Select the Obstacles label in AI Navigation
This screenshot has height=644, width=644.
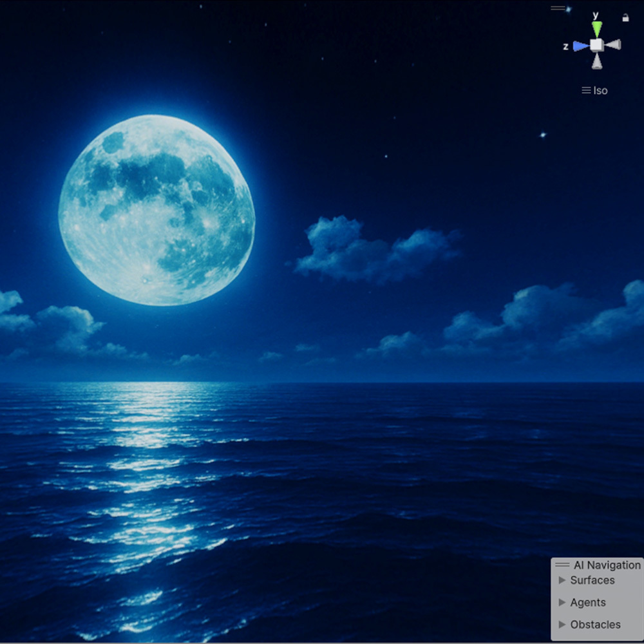click(x=595, y=624)
